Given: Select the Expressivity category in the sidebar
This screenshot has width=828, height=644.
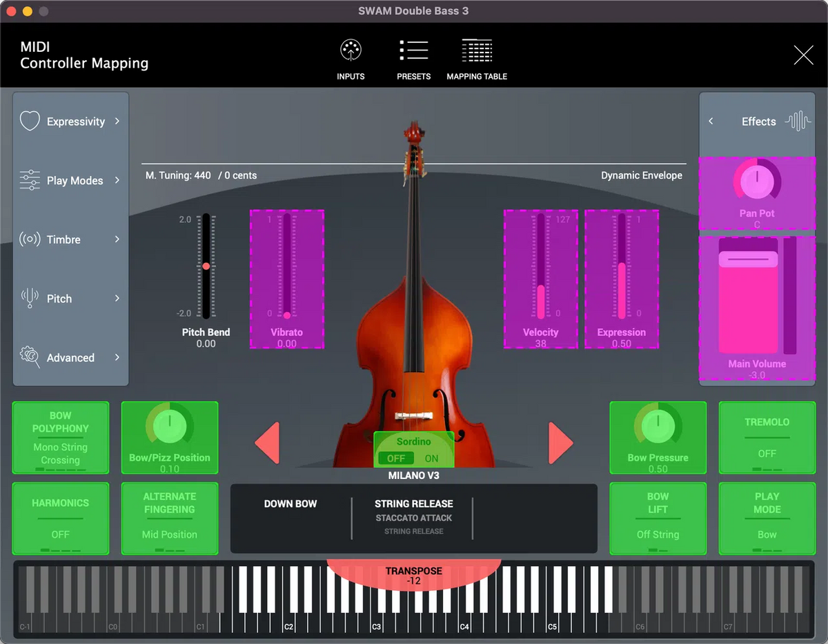Looking at the screenshot, I should (70, 121).
